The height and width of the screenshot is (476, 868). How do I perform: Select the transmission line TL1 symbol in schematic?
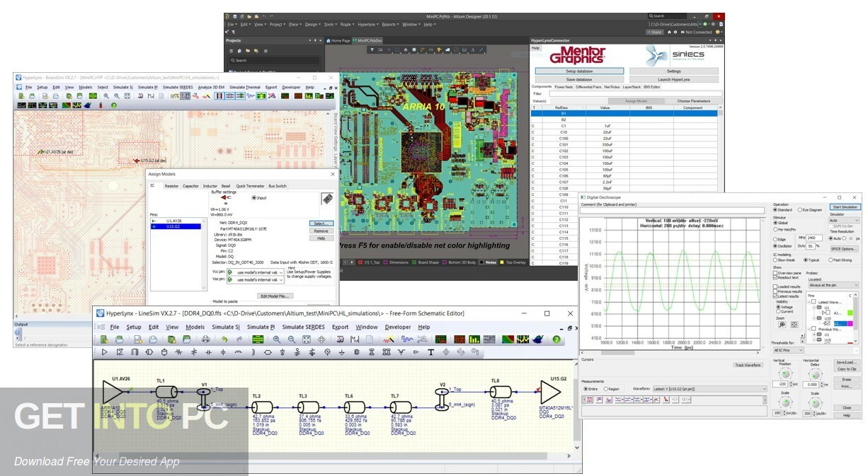click(x=167, y=391)
